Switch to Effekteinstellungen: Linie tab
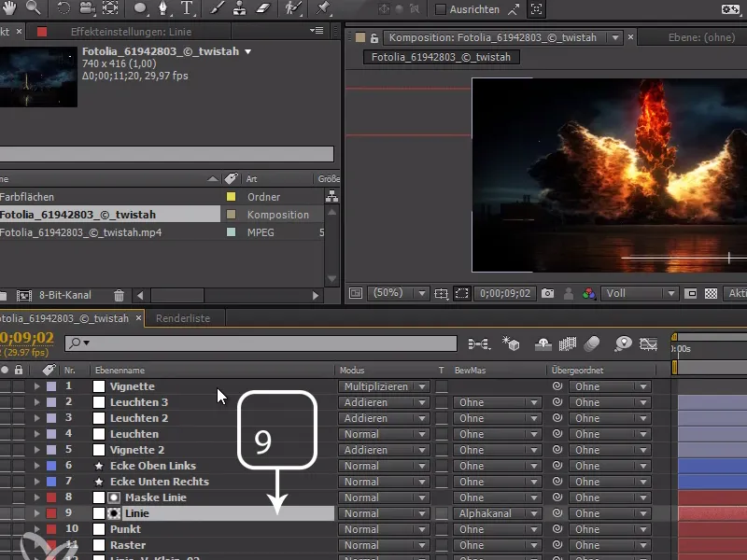747x560 pixels. pyautogui.click(x=131, y=32)
